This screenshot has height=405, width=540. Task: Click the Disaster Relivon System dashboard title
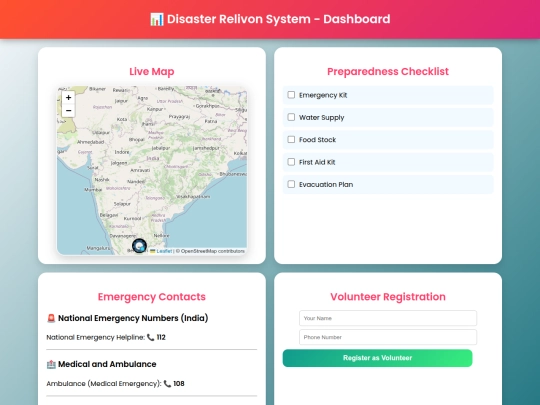279,19
